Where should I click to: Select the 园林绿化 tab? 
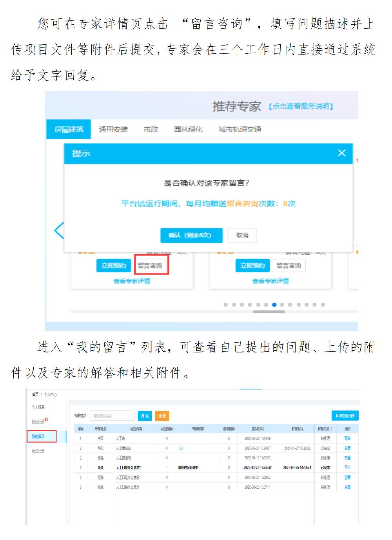pyautogui.click(x=188, y=130)
